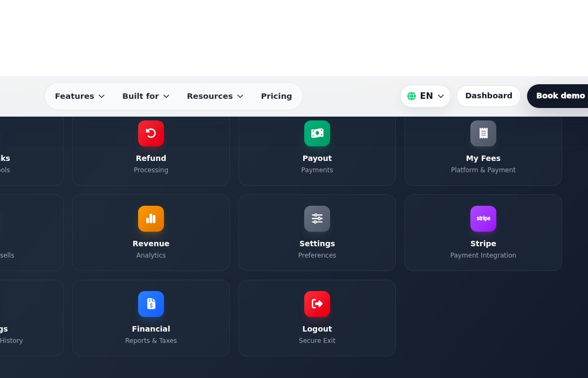Go to the Pricing page
The height and width of the screenshot is (378, 588).
[276, 96]
